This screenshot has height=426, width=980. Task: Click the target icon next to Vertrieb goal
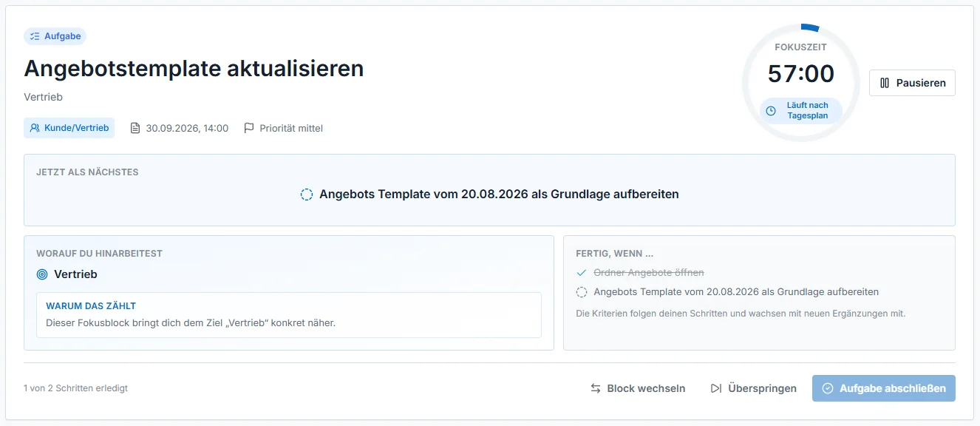pyautogui.click(x=42, y=274)
